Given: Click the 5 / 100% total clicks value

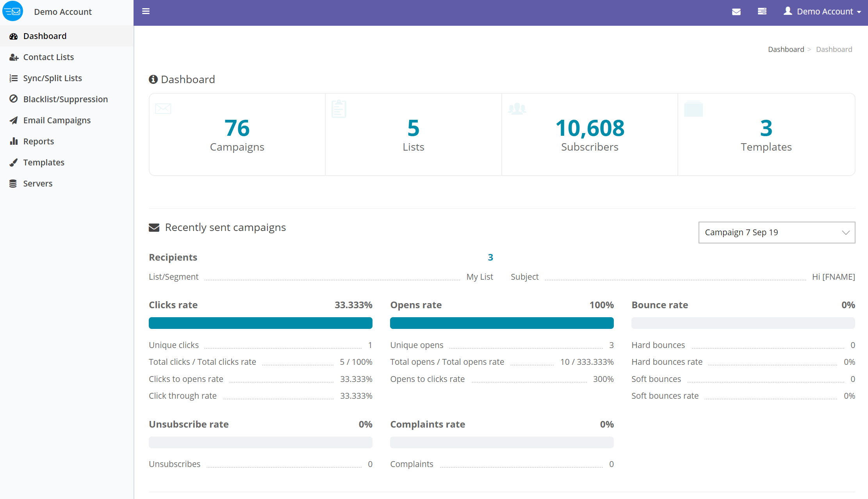Looking at the screenshot, I should click(356, 362).
